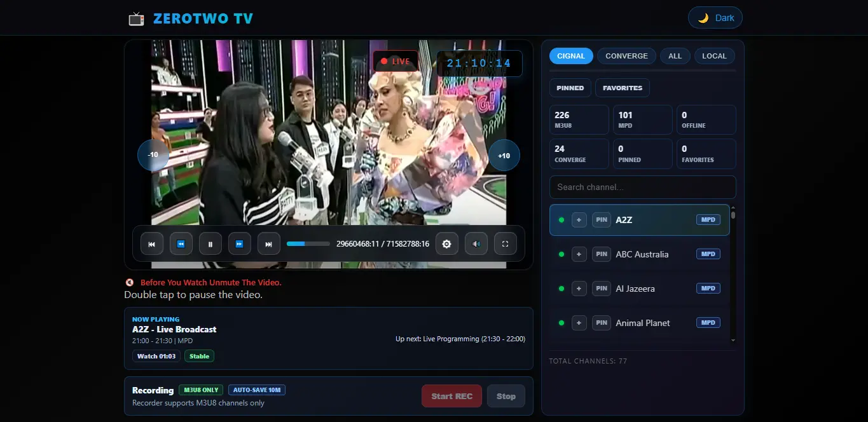868x422 pixels.
Task: Click the 0 FAVORITES stat card
Action: (706, 154)
